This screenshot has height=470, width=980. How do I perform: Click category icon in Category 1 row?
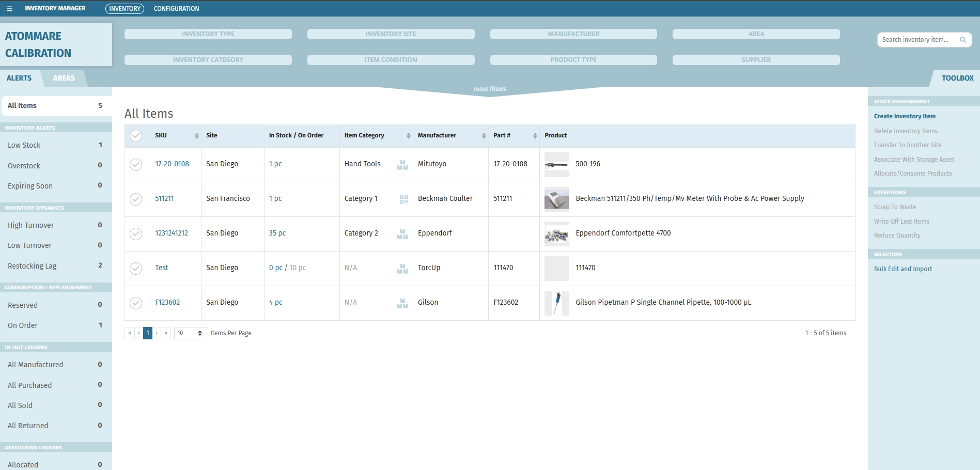pyautogui.click(x=403, y=199)
